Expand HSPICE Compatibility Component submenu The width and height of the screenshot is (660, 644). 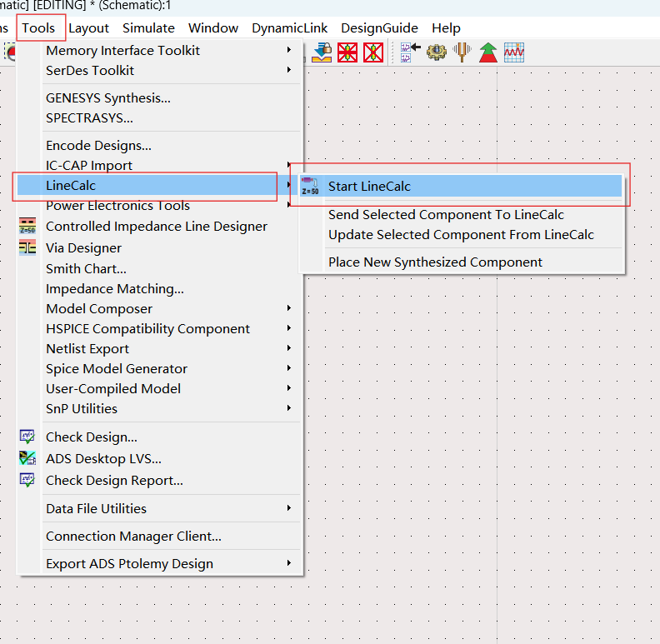click(159, 329)
